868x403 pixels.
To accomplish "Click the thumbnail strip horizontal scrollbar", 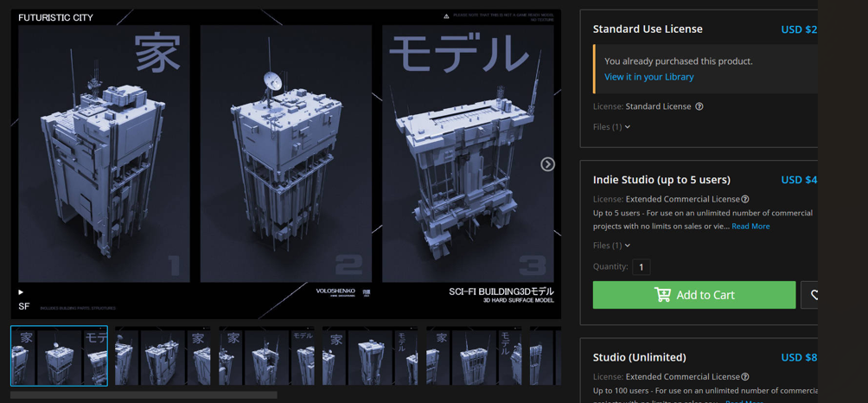I will 144,395.
